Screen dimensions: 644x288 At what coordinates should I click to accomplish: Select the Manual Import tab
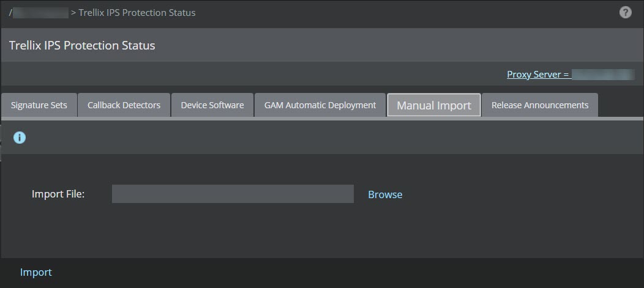point(433,105)
